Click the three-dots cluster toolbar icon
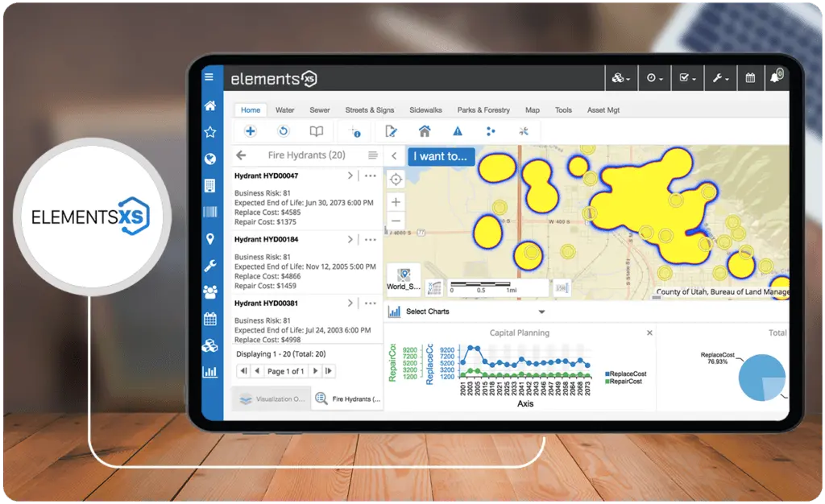This screenshot has height=504, width=825. tap(491, 131)
